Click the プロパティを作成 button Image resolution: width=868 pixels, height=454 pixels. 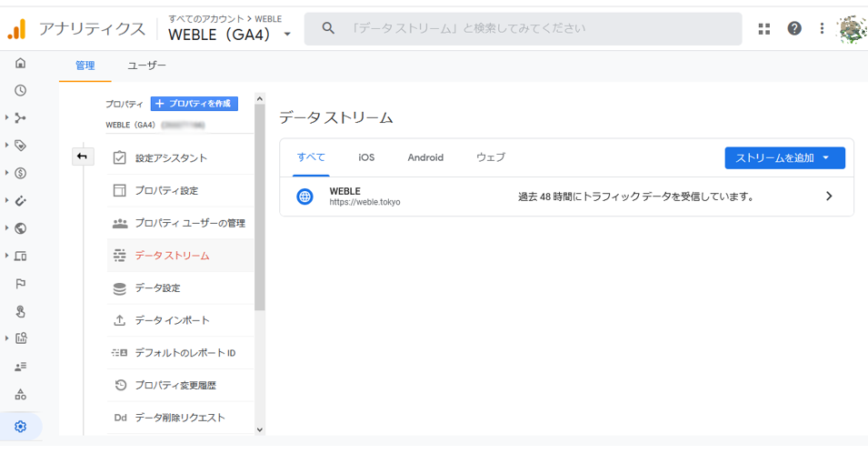point(195,104)
